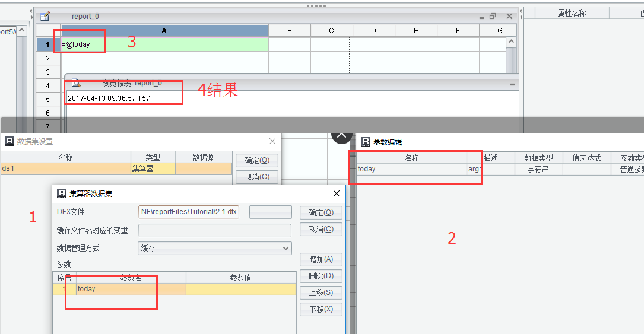Cancel the esProc dataset dialog

coord(321,229)
